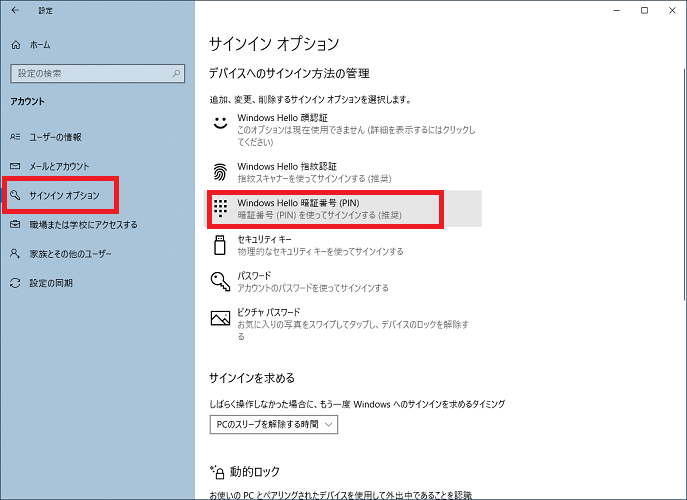687x500 pixels.
Task: Click the password key icon
Action: [220, 281]
